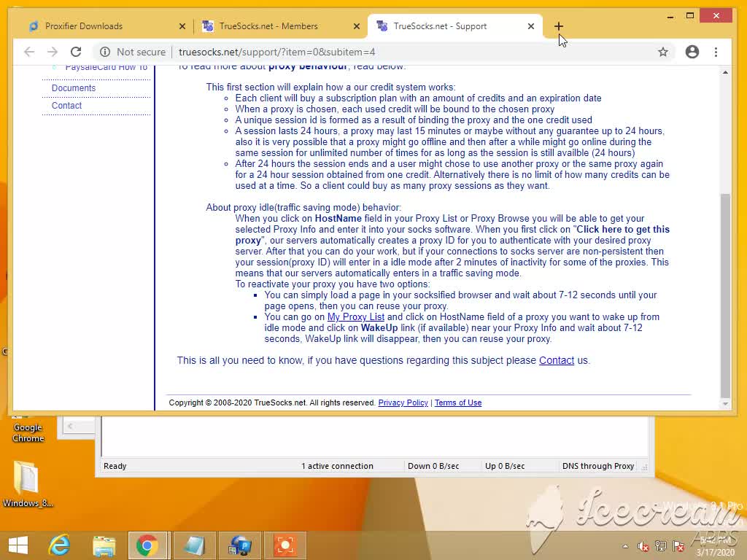The height and width of the screenshot is (560, 747).
Task: Close the Proxifier Downloads tab
Action: pyautogui.click(x=182, y=27)
